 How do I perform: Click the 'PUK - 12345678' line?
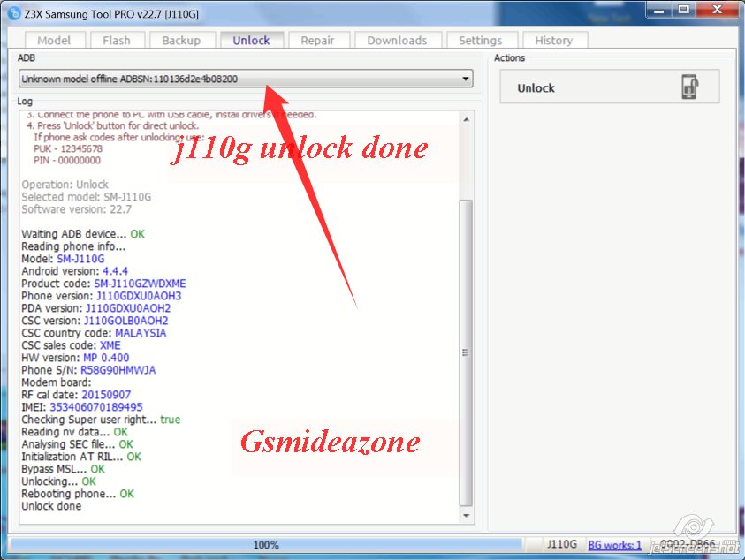pyautogui.click(x=68, y=148)
